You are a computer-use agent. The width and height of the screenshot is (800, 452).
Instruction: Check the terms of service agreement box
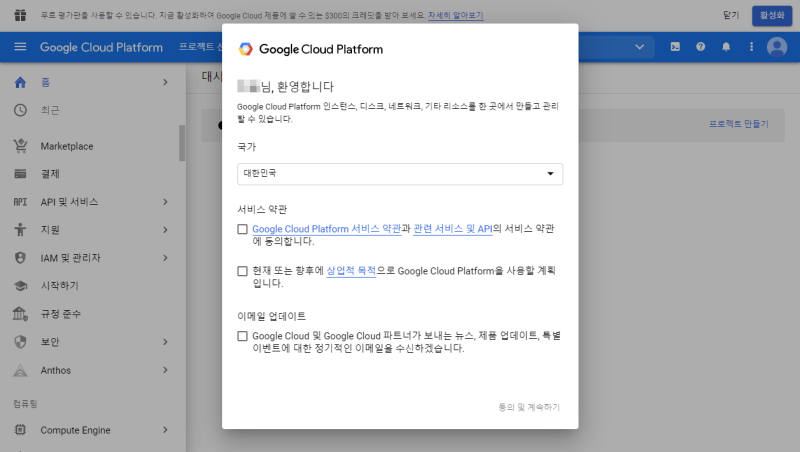click(x=242, y=229)
